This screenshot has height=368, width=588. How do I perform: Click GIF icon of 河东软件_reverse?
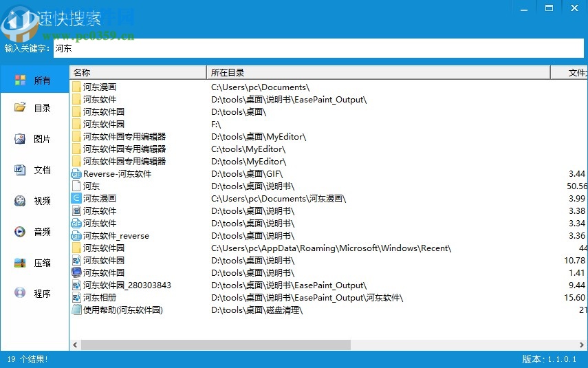[x=76, y=236]
